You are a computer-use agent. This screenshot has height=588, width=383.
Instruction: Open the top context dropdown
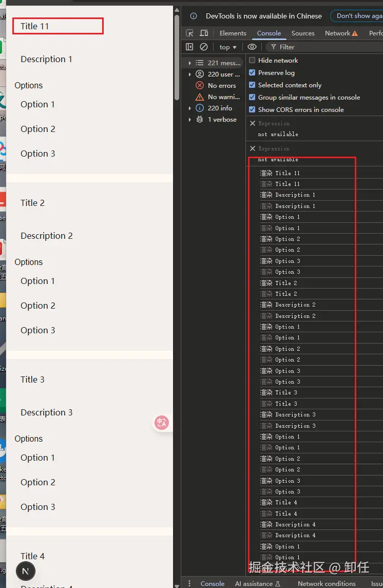click(x=228, y=47)
